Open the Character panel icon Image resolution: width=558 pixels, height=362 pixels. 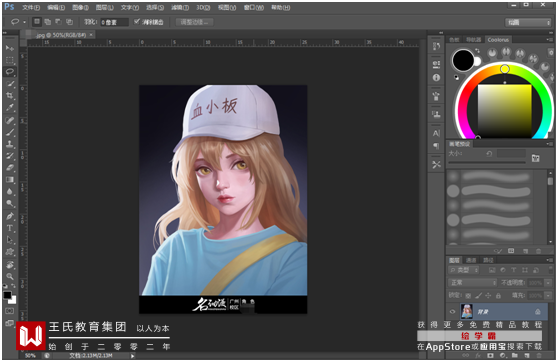pyautogui.click(x=436, y=133)
